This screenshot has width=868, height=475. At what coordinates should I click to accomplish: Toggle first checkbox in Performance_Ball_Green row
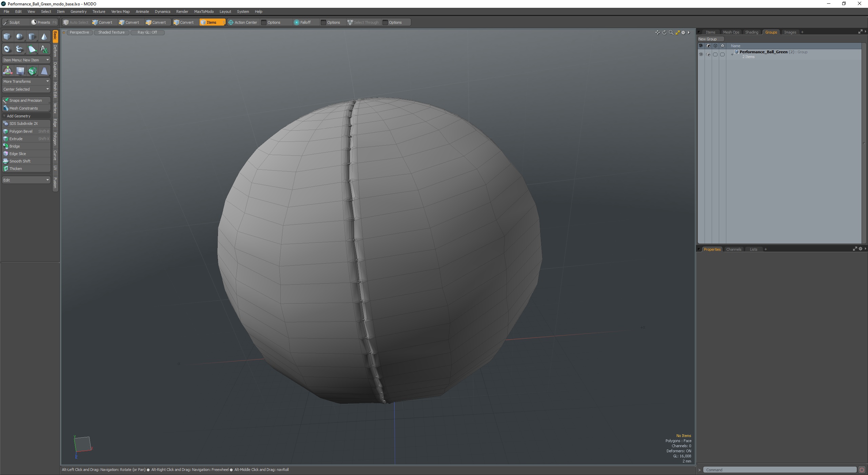(715, 54)
